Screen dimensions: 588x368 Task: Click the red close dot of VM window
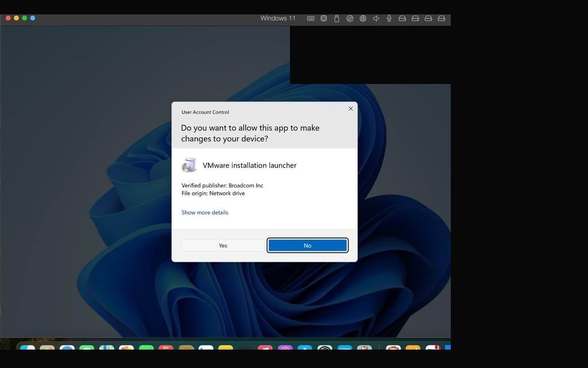point(8,18)
